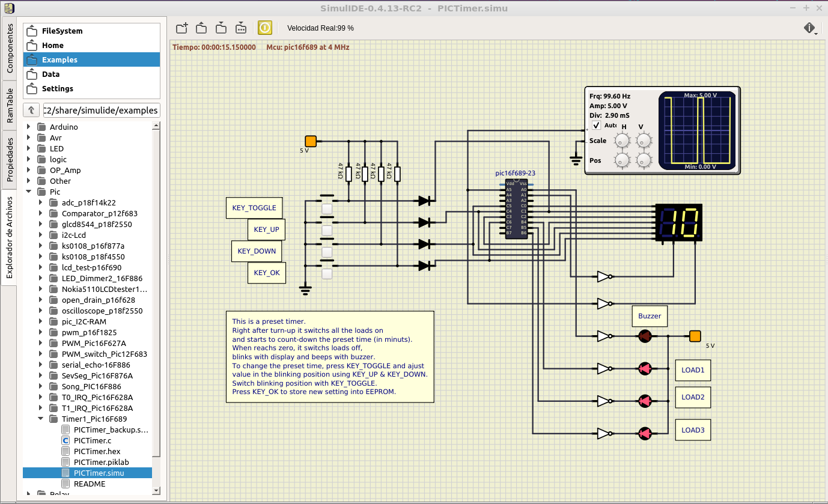828x504 pixels.
Task: Toggle the yellow simulation power button
Action: pyautogui.click(x=265, y=28)
